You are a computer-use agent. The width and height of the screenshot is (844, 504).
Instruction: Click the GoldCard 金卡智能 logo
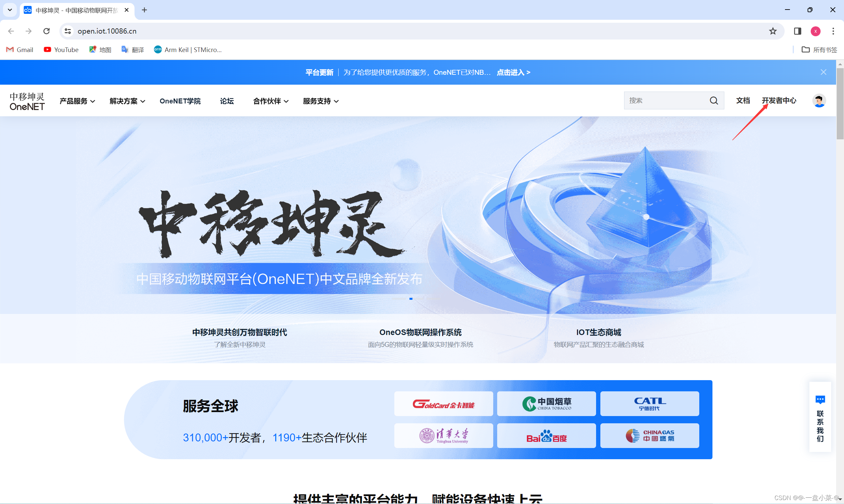point(443,404)
